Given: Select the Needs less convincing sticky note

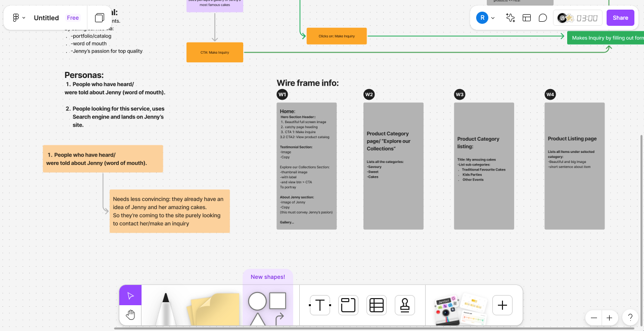Looking at the screenshot, I should pyautogui.click(x=170, y=211).
